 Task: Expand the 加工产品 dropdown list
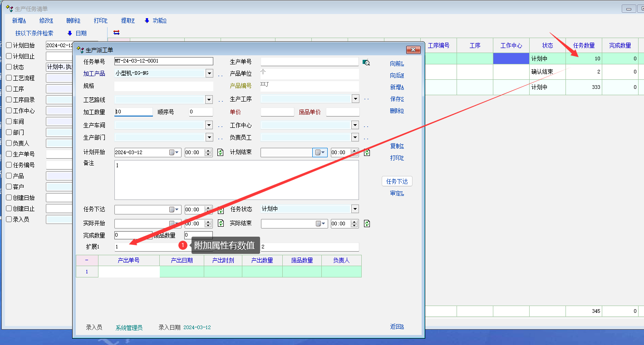pyautogui.click(x=209, y=73)
